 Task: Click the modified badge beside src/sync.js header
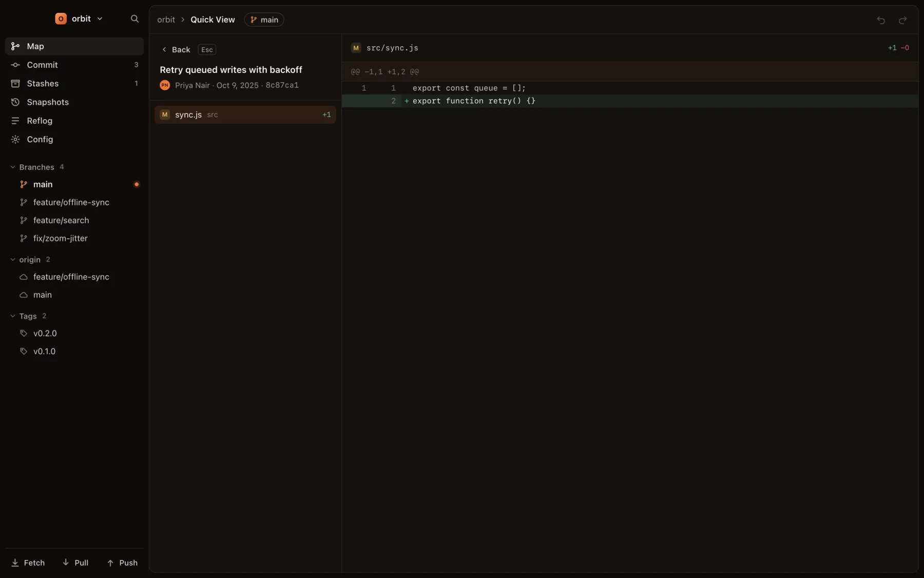coord(356,48)
